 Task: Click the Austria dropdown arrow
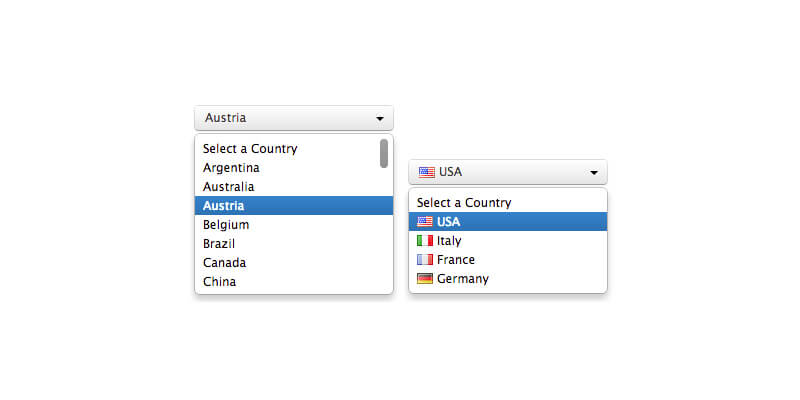[x=380, y=119]
